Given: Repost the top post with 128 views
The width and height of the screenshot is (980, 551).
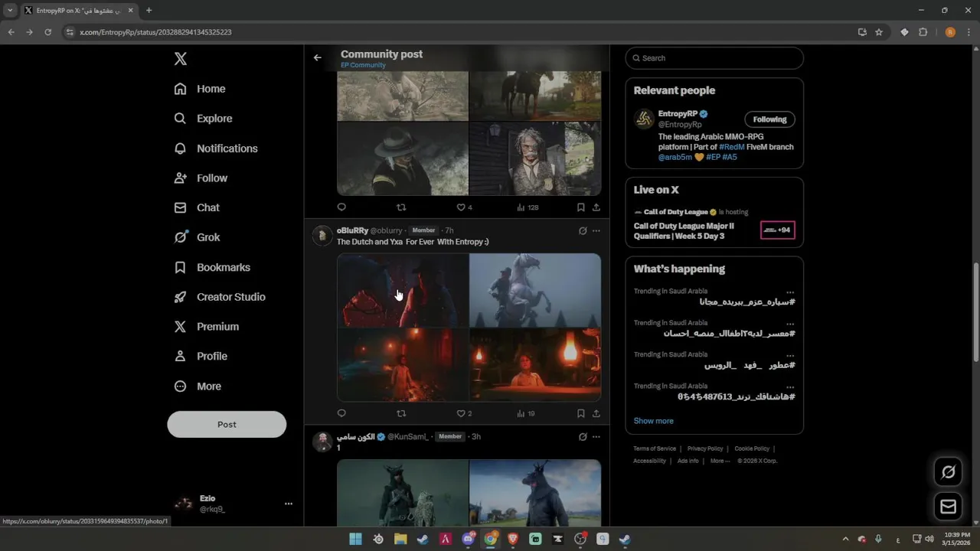Looking at the screenshot, I should (x=401, y=207).
